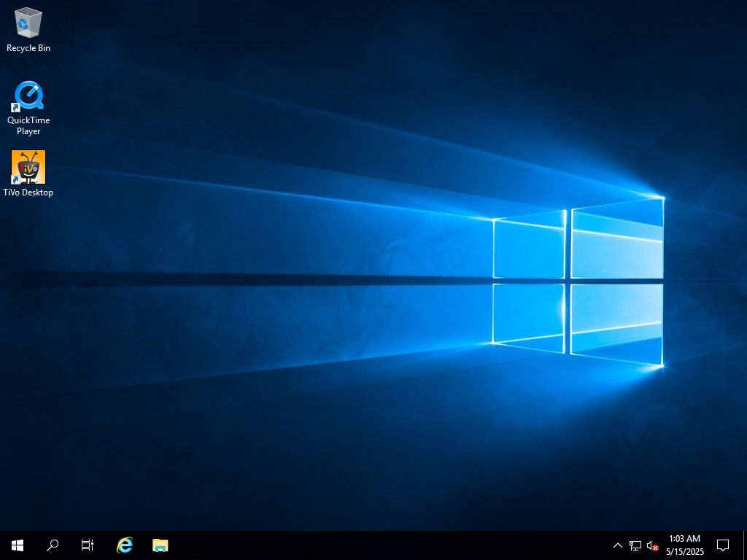Image resolution: width=747 pixels, height=560 pixels.
Task: Show hidden system tray icons
Action: [617, 545]
